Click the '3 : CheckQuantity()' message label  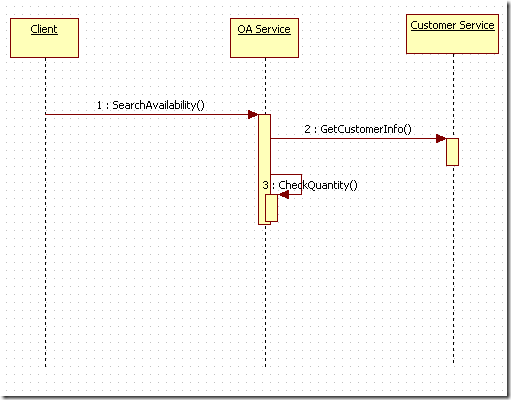(x=310, y=185)
